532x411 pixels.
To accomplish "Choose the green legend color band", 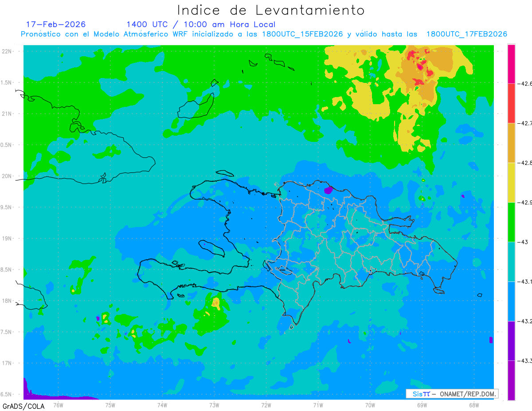I will (511, 222).
